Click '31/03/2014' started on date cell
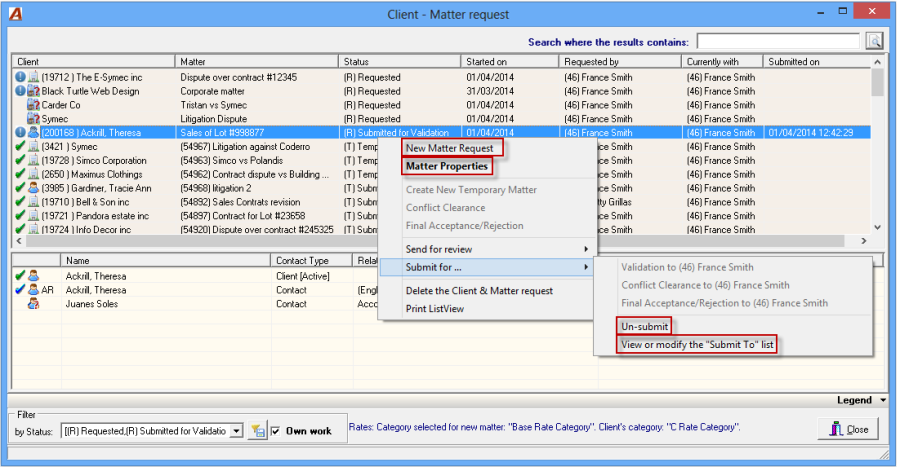The height and width of the screenshot is (467, 900). tap(490, 91)
